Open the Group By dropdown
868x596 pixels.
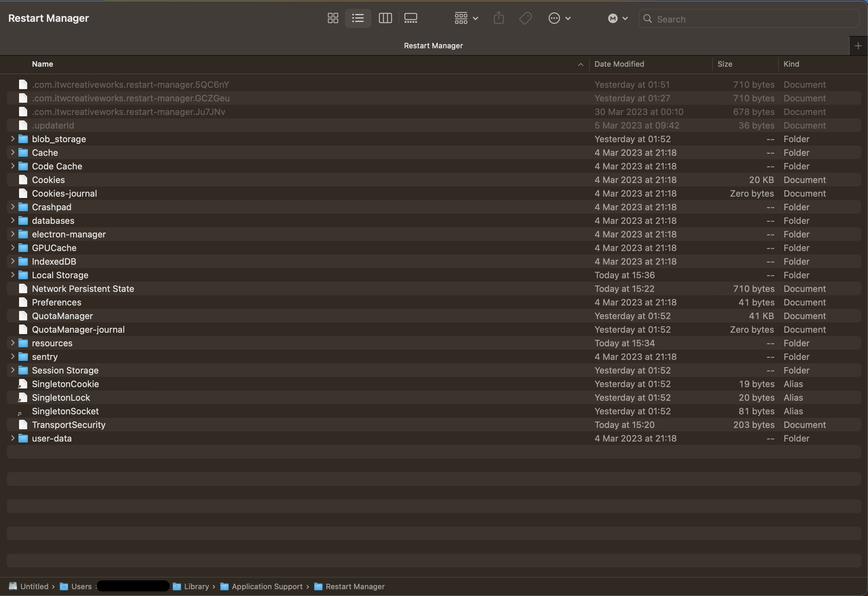[x=466, y=18]
